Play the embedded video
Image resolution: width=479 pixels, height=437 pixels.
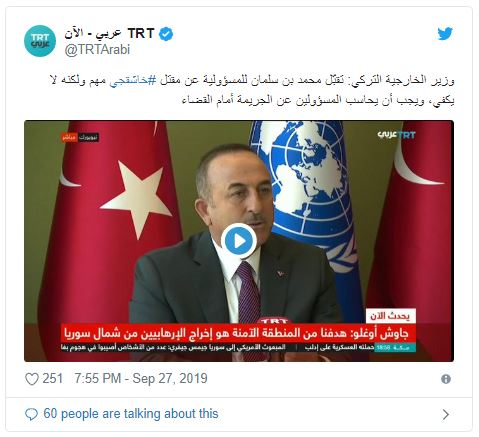point(239,241)
